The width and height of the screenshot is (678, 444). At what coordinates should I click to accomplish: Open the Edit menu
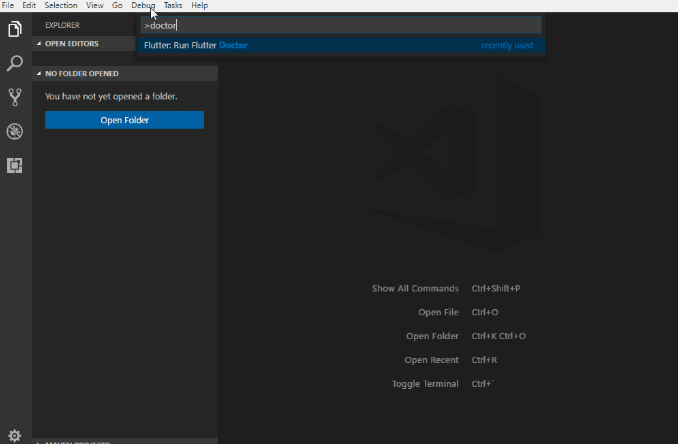click(29, 5)
